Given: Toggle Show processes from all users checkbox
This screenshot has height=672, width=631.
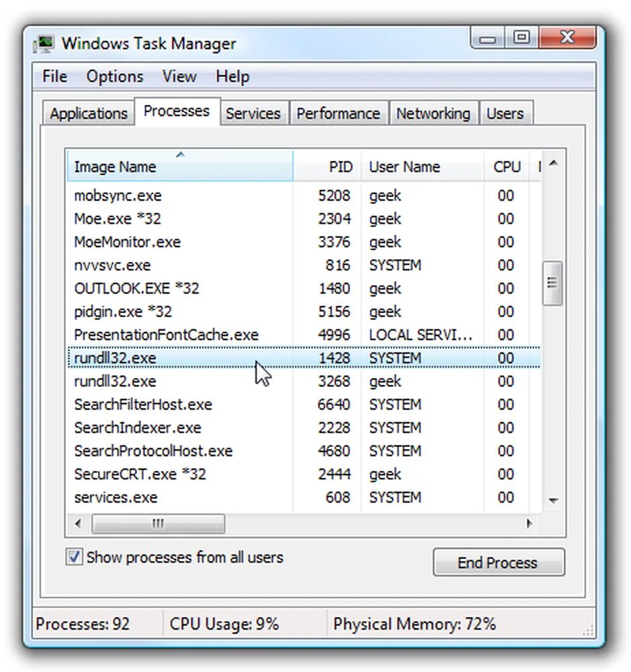Looking at the screenshot, I should (x=74, y=557).
